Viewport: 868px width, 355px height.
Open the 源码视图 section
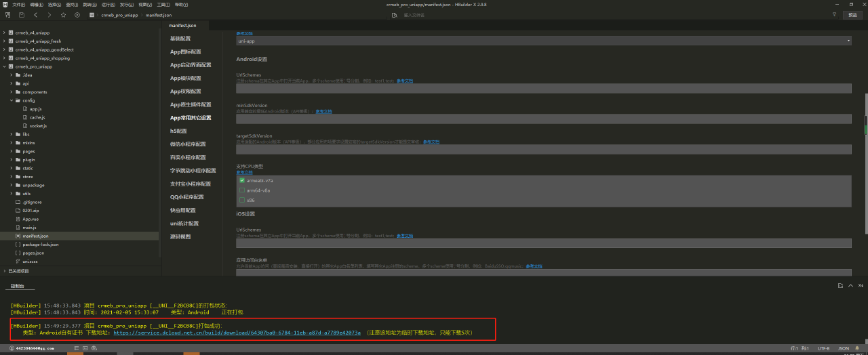[x=180, y=236]
